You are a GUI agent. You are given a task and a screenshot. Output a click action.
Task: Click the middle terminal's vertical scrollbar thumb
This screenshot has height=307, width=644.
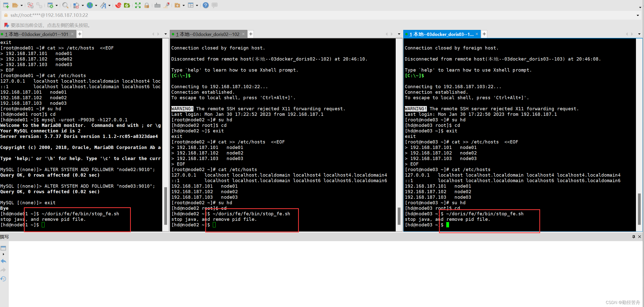(399, 216)
